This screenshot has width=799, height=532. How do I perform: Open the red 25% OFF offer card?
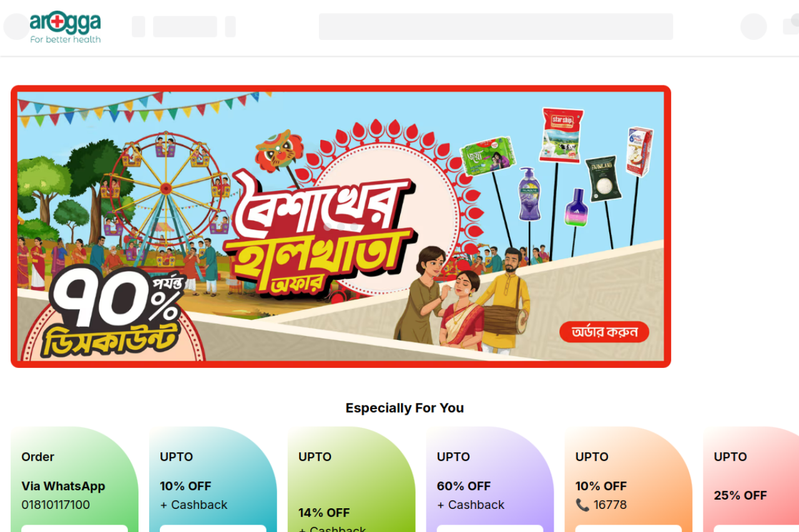(x=751, y=479)
